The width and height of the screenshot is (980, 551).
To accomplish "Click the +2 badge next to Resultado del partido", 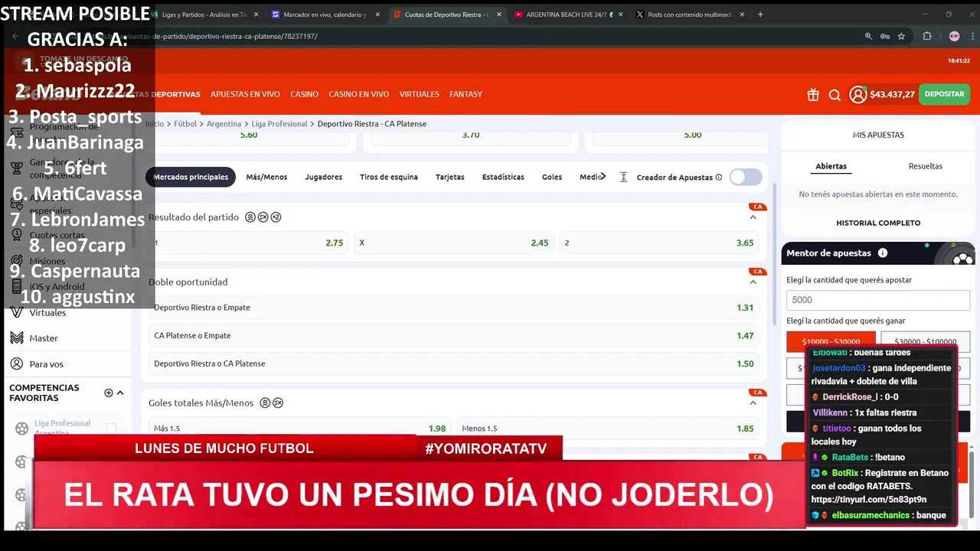I will [x=276, y=217].
